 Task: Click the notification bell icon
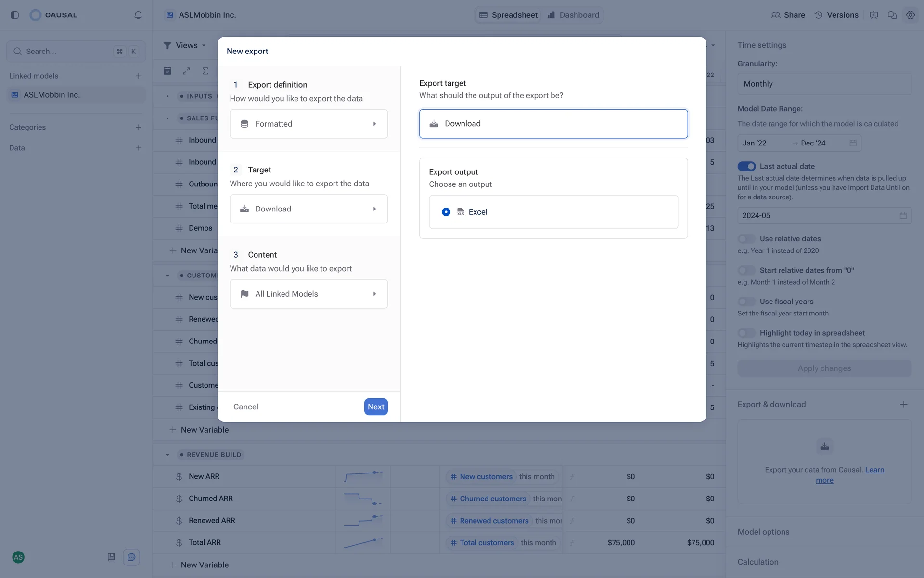138,15
